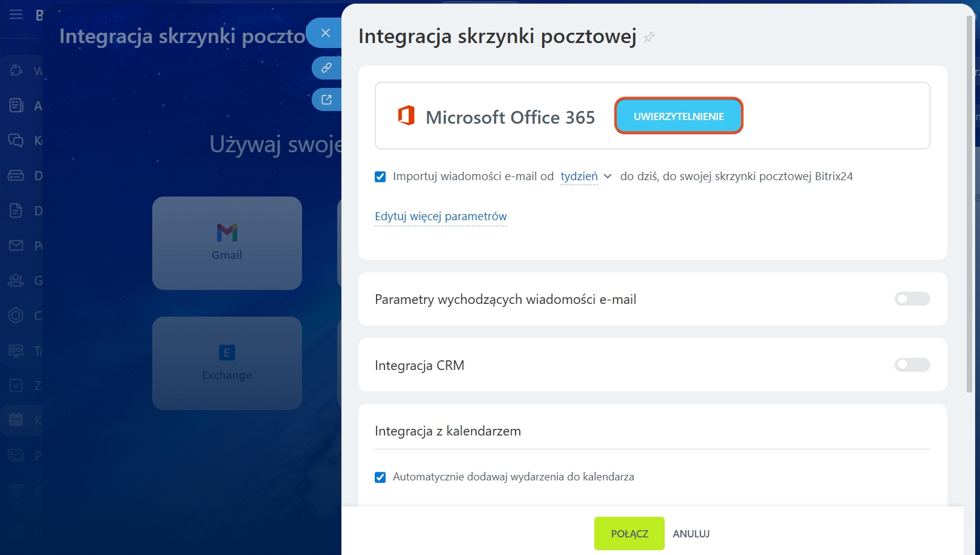Click the Microsoft Office 365 logo

pyautogui.click(x=406, y=115)
